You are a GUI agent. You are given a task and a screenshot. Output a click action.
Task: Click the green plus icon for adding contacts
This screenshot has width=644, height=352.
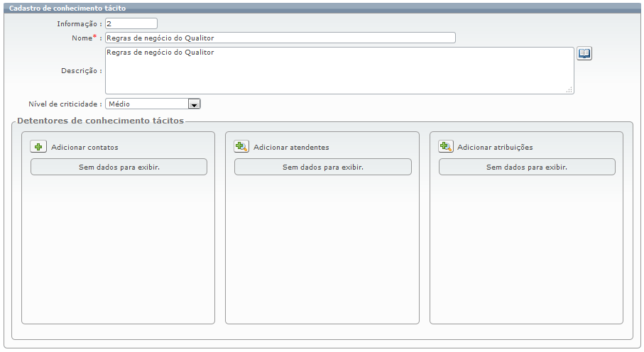tap(38, 147)
